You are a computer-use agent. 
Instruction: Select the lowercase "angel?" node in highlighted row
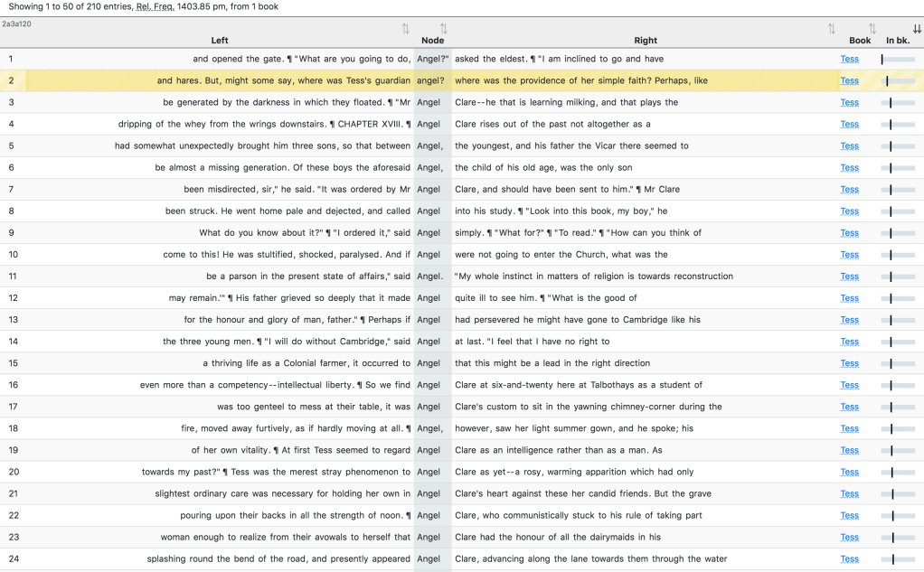coord(430,81)
